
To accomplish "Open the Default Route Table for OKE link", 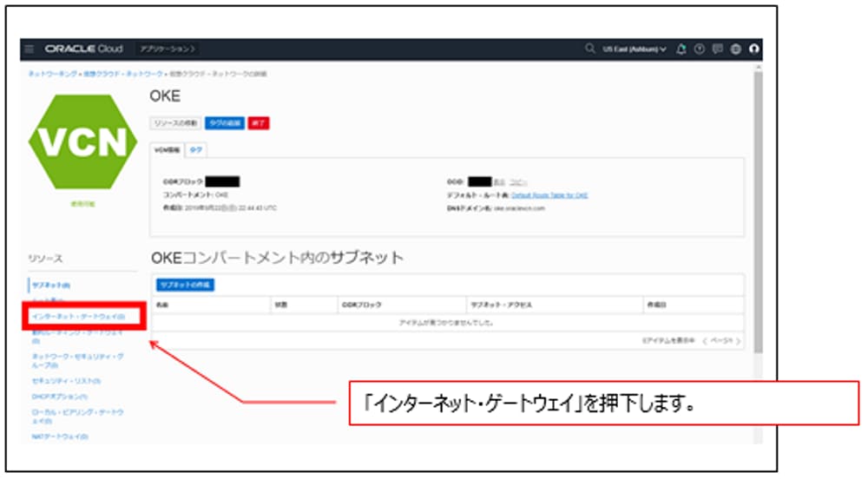I will 549,195.
